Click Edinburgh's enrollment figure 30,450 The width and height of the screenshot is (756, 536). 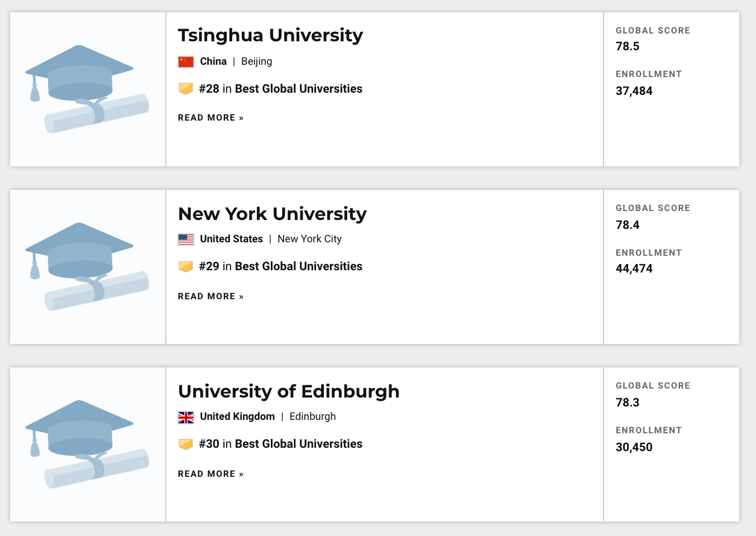[634, 447]
